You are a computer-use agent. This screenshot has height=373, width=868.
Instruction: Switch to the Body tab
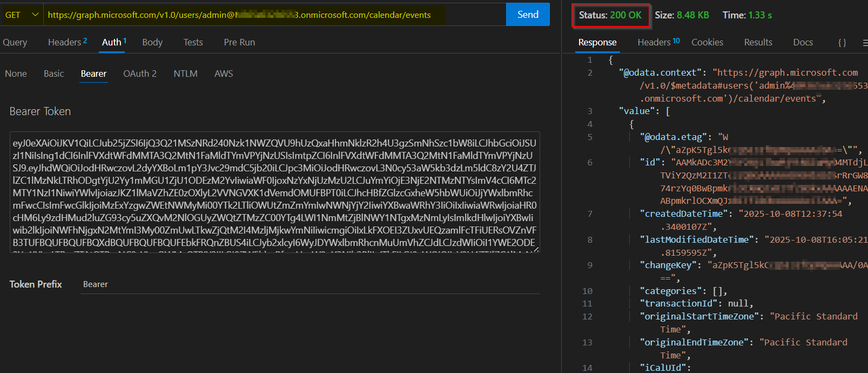click(152, 42)
